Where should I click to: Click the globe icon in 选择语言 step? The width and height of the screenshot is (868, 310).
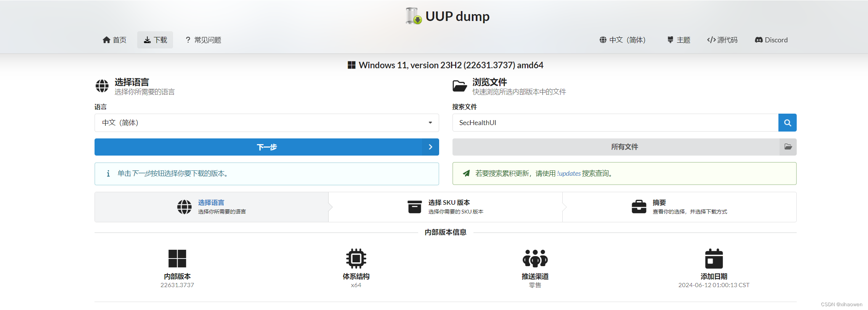tap(185, 207)
